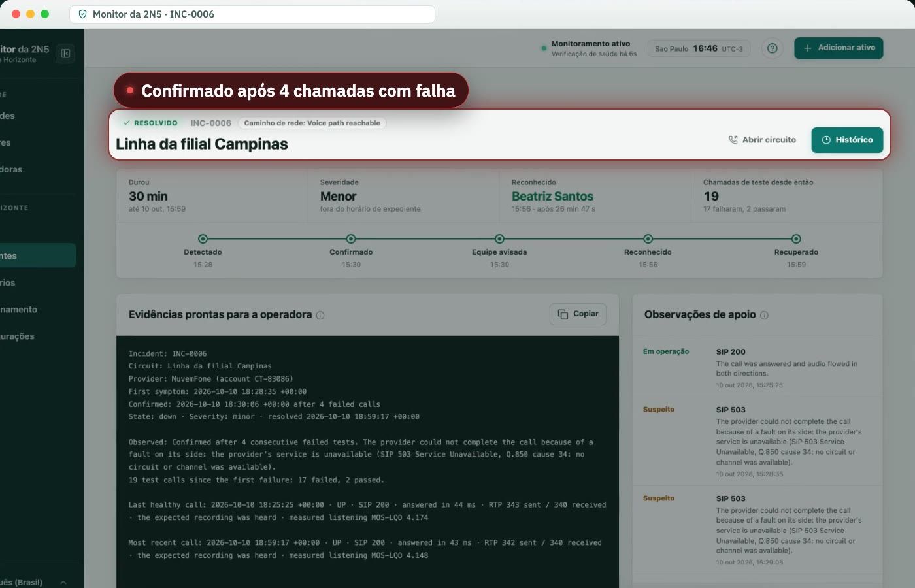Click the 30 min duration value

tap(148, 196)
